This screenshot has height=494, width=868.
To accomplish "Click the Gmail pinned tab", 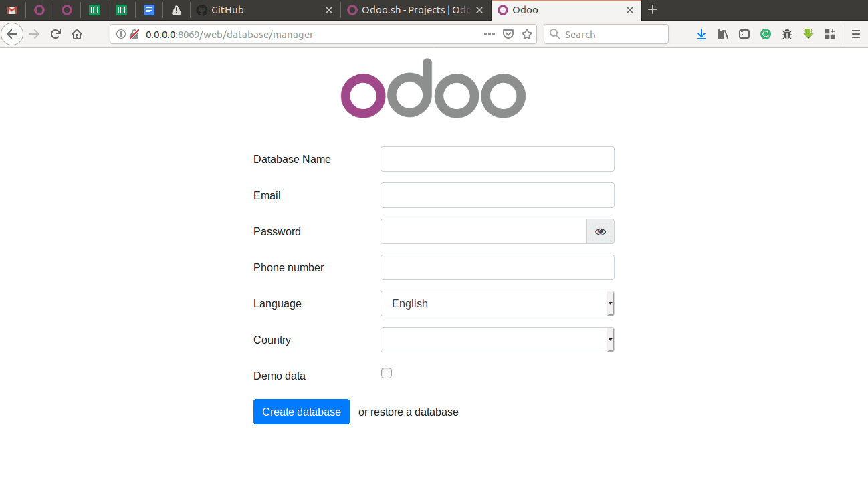I will [12, 9].
